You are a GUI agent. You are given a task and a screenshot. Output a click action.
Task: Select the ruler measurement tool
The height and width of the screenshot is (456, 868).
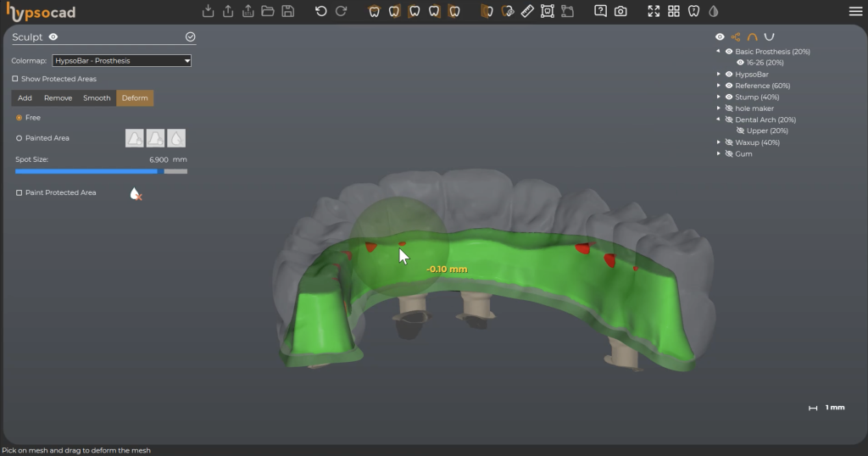point(526,11)
